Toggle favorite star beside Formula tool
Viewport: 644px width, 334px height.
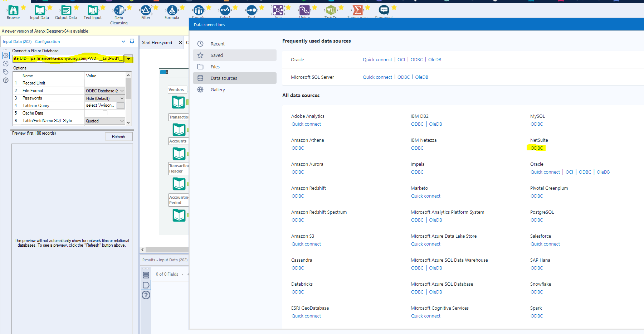tap(182, 7)
